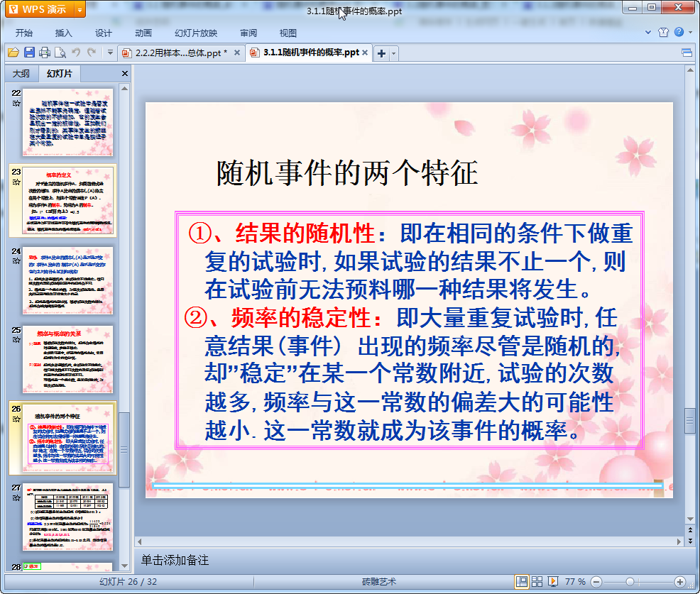Select slide 26 thumbnail 随机事件的两个特征

[x=68, y=439]
